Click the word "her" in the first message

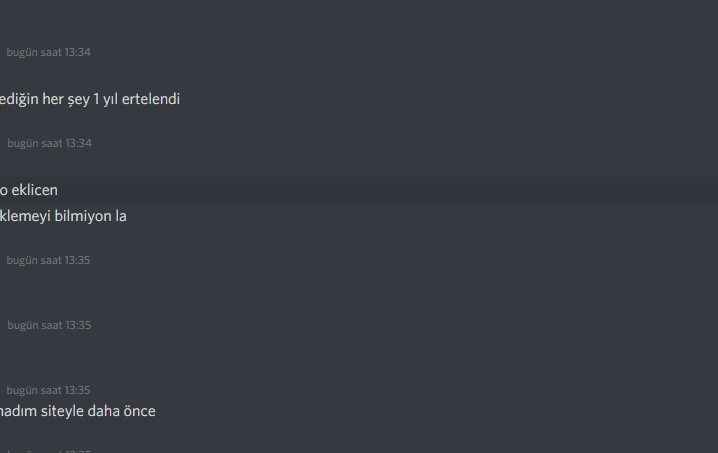tap(53, 99)
